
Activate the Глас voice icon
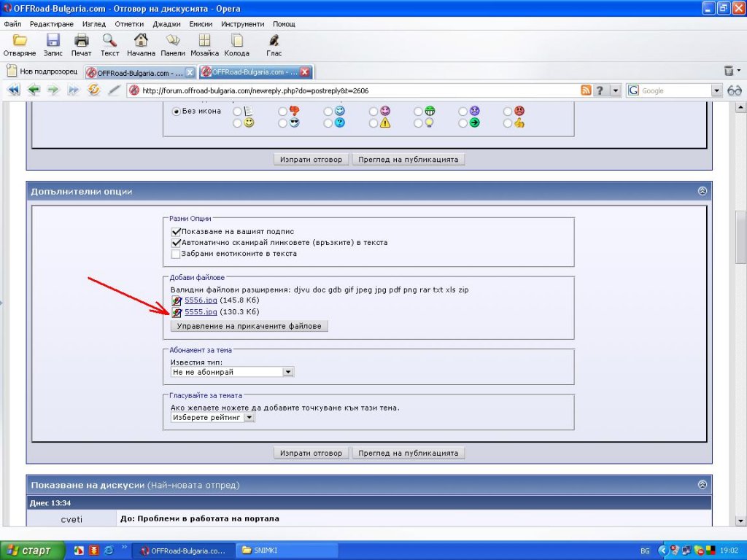[x=274, y=45]
